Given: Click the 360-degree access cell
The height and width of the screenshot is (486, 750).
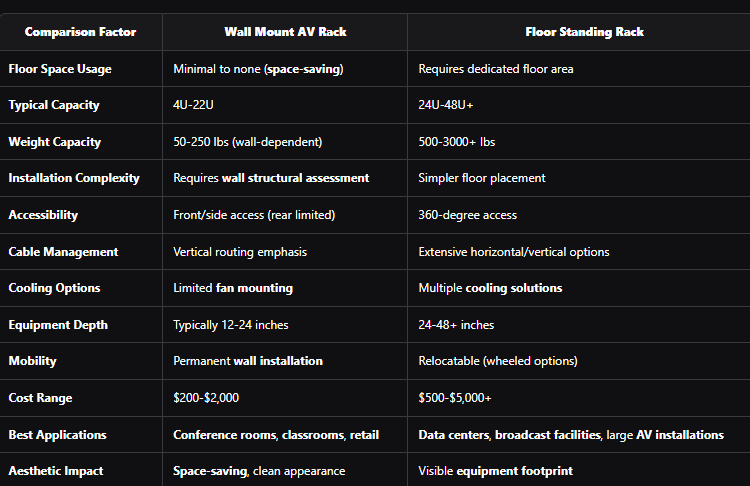Looking at the screenshot, I should point(468,215).
